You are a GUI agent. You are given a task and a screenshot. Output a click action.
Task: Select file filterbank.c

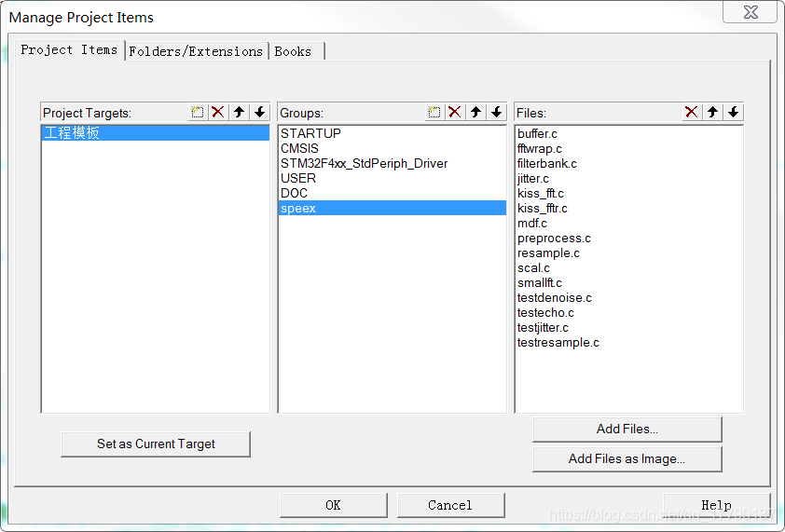point(628,164)
